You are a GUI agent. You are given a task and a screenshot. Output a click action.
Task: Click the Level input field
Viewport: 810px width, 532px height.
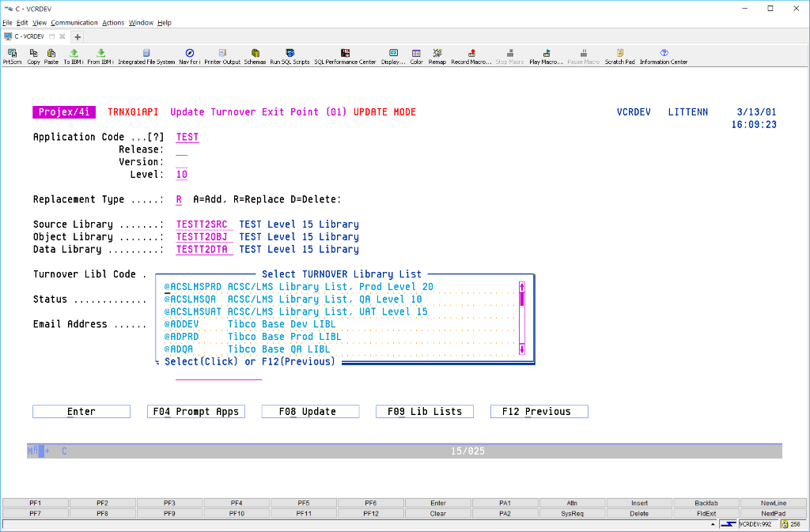pyautogui.click(x=181, y=175)
